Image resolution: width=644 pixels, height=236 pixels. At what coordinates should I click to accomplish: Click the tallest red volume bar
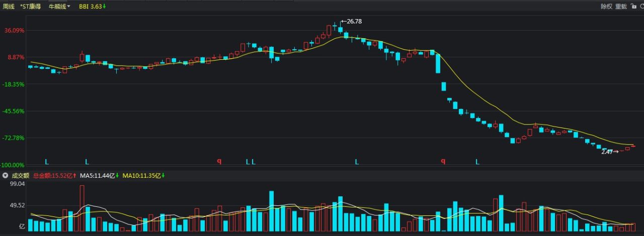point(82,208)
